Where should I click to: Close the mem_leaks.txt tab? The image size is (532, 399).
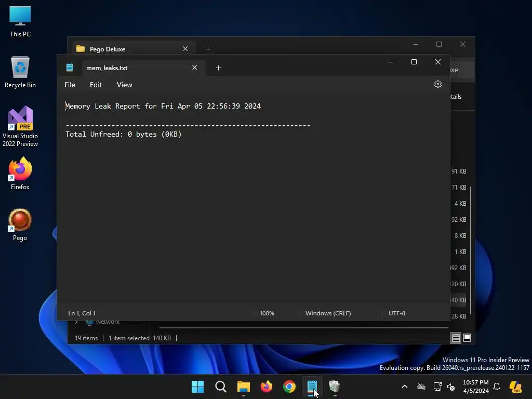(x=194, y=68)
